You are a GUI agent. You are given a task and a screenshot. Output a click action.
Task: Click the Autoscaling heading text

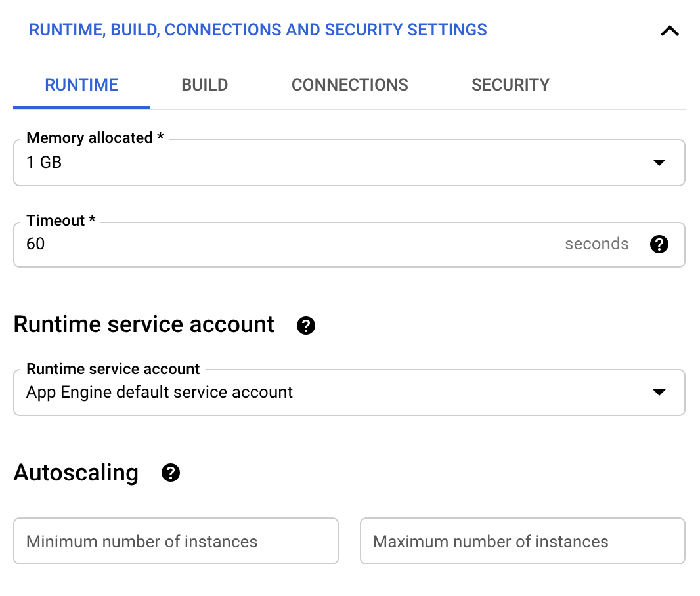(76, 473)
